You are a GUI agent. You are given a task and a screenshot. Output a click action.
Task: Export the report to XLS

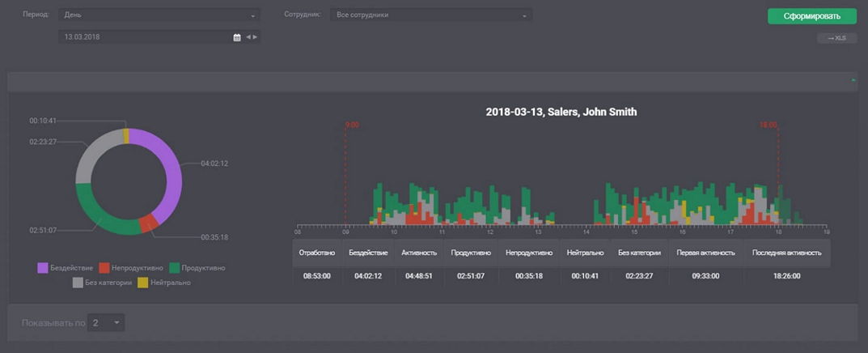pyautogui.click(x=836, y=38)
